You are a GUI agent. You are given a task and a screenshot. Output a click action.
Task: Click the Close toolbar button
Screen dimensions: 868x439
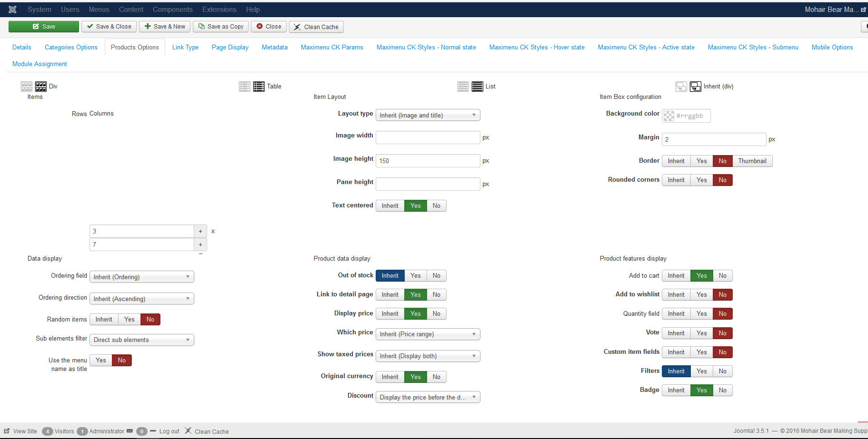tap(269, 27)
